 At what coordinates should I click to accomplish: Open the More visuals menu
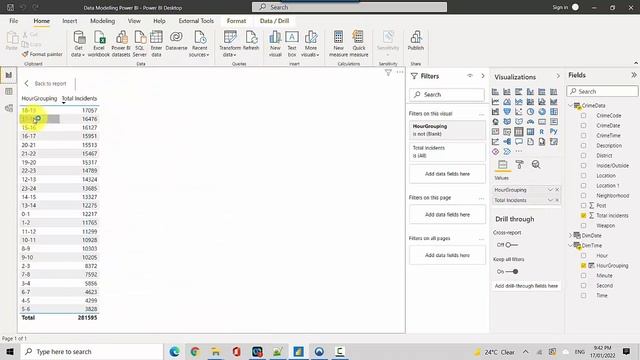click(x=311, y=44)
